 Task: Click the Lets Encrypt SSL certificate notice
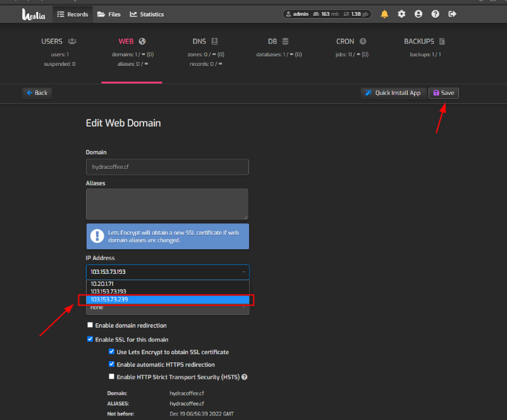168,237
